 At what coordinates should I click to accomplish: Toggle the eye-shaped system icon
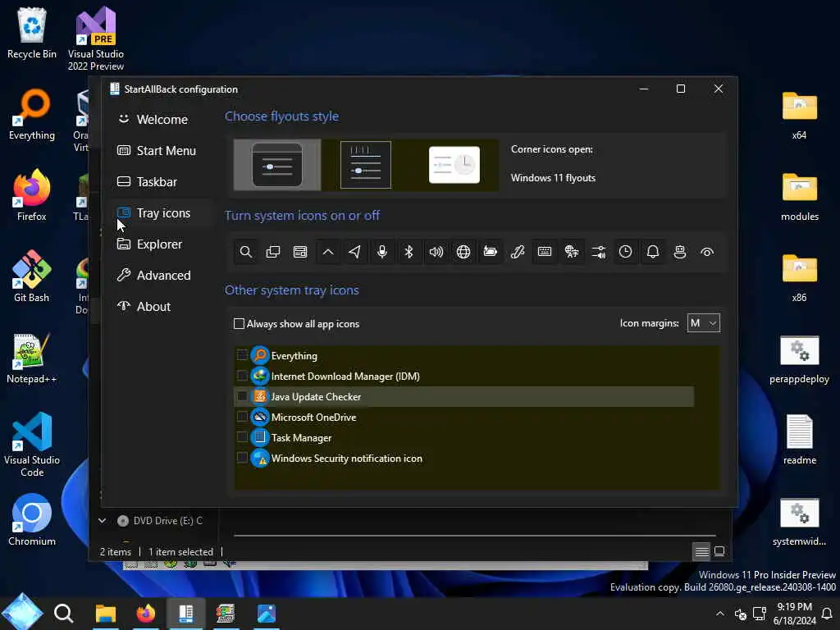707,252
